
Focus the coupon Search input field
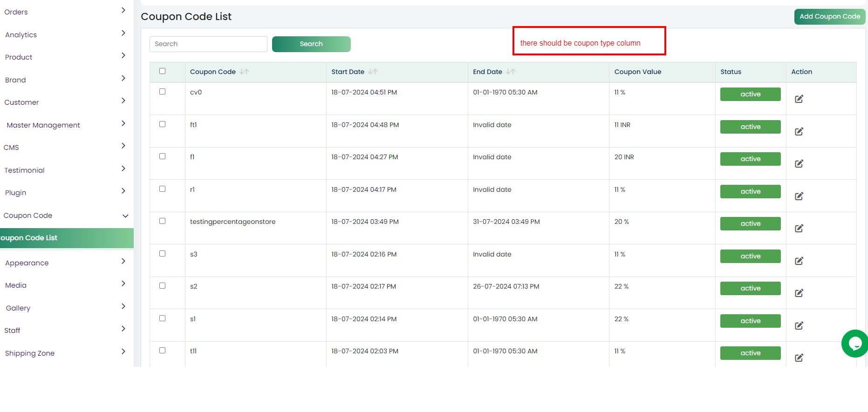208,44
